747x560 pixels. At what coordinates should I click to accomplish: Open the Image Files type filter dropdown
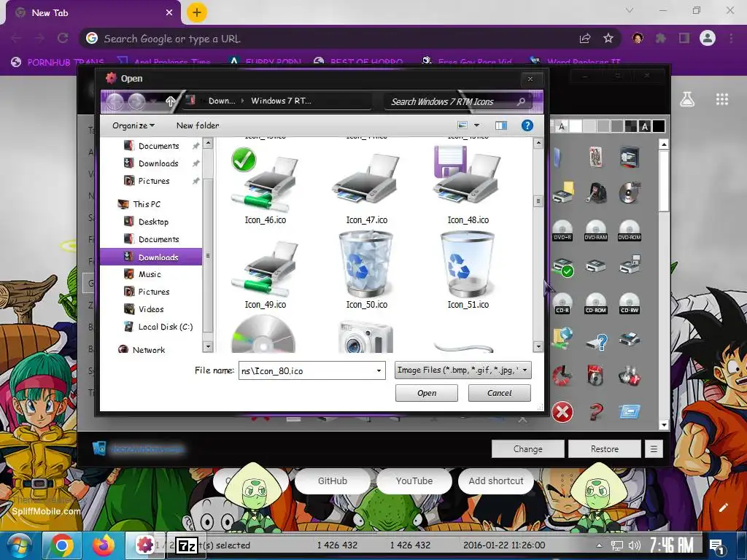(x=462, y=370)
